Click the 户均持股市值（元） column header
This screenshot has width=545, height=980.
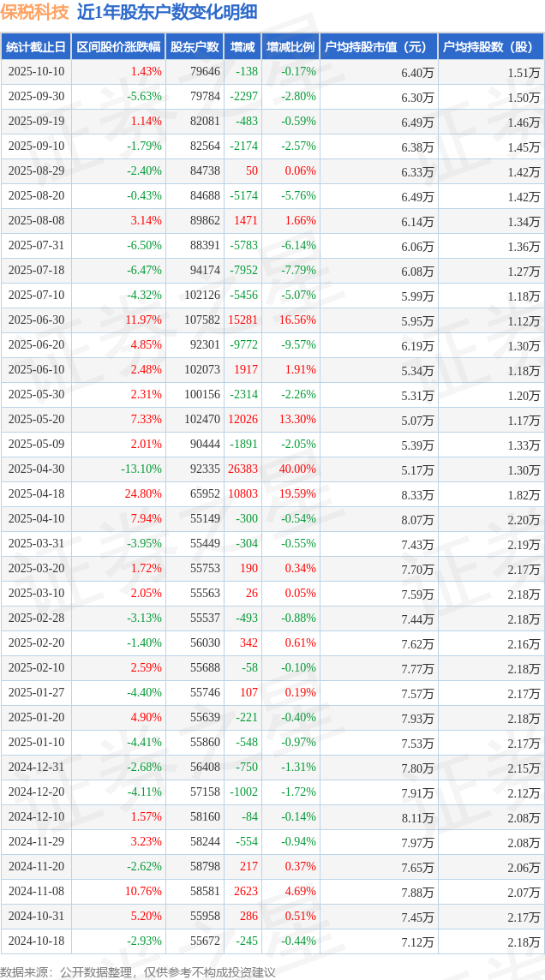click(378, 47)
